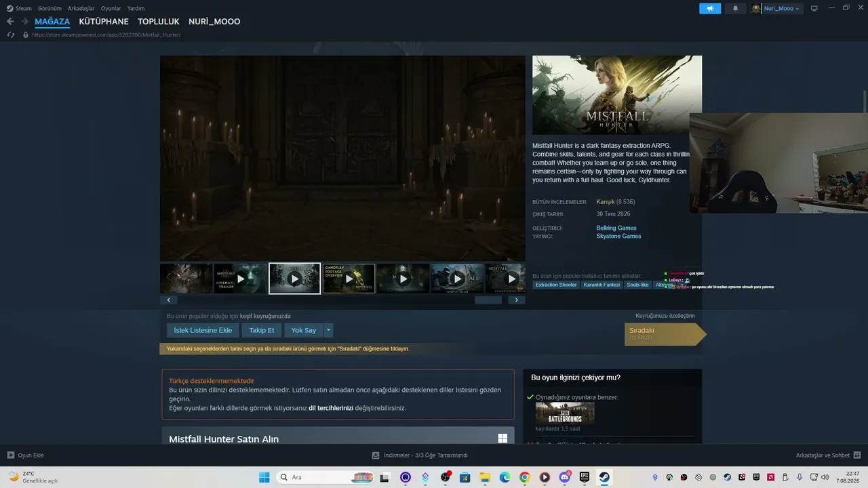This screenshot has width=868, height=488.
Task: Click the microphone icon in system tray
Action: [x=800, y=477]
